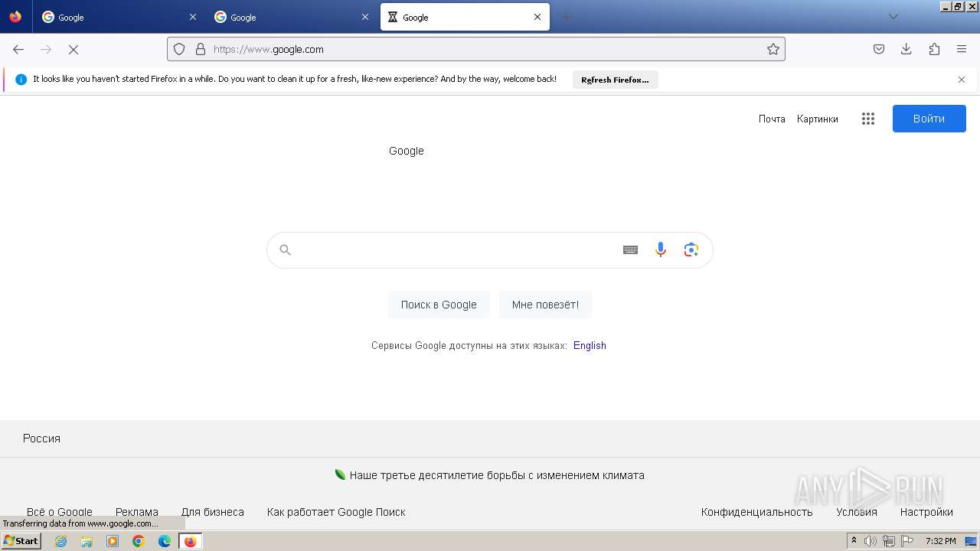Open the Windows Start menu
The image size is (980, 551).
(21, 541)
